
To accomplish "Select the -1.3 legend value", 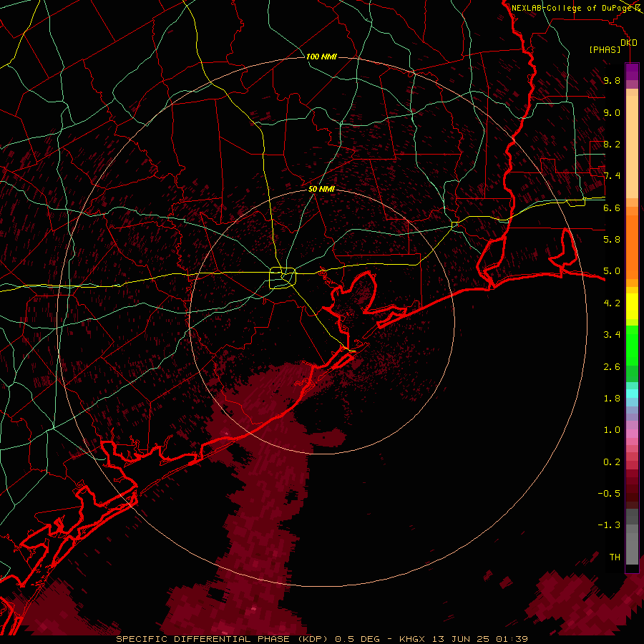I will pos(609,525).
